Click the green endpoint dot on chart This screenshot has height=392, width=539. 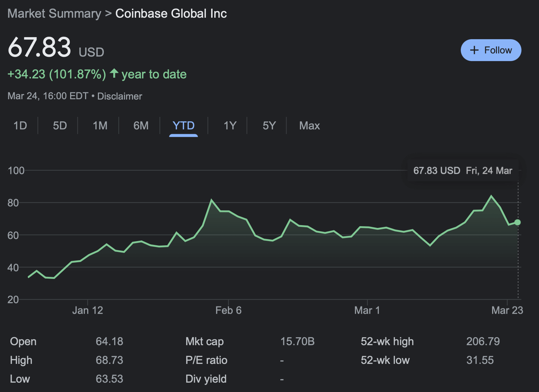click(x=517, y=222)
